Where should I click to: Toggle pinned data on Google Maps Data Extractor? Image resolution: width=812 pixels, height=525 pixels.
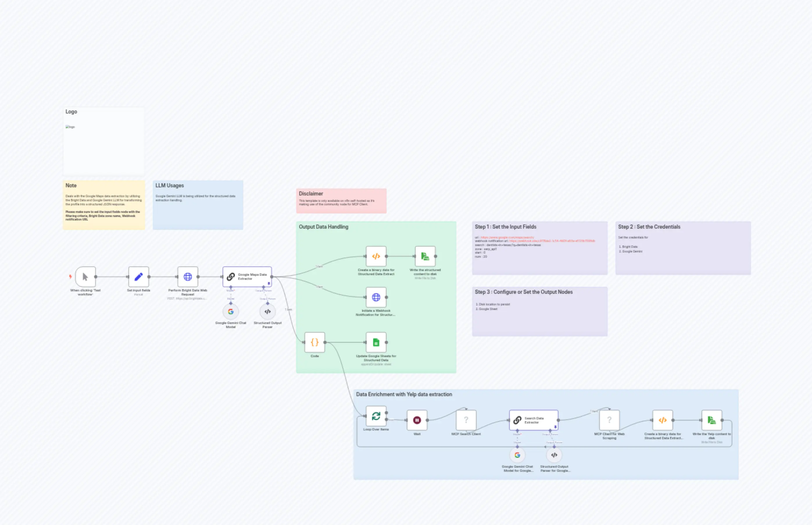pos(270,283)
